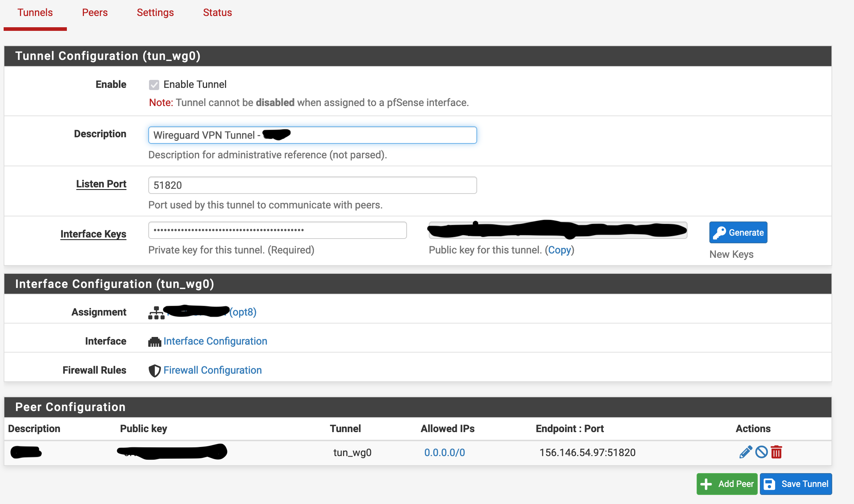Click the private key input field
This screenshot has height=504, width=854.
point(277,230)
